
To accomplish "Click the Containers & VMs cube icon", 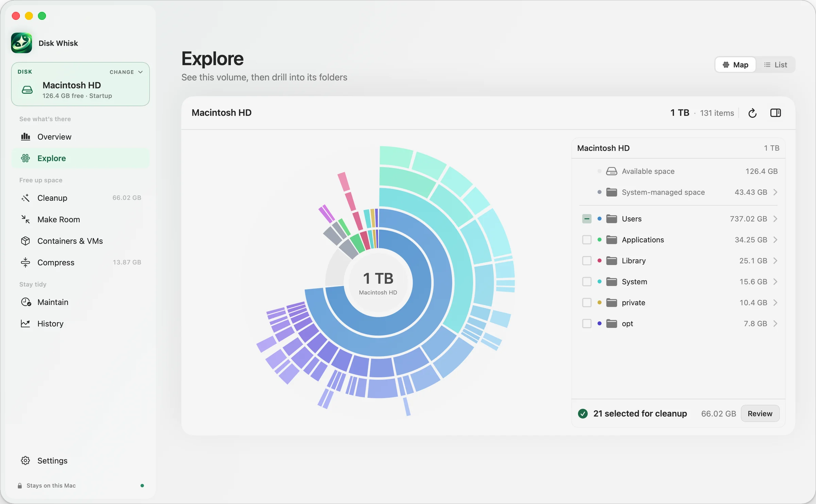I will [x=26, y=241].
